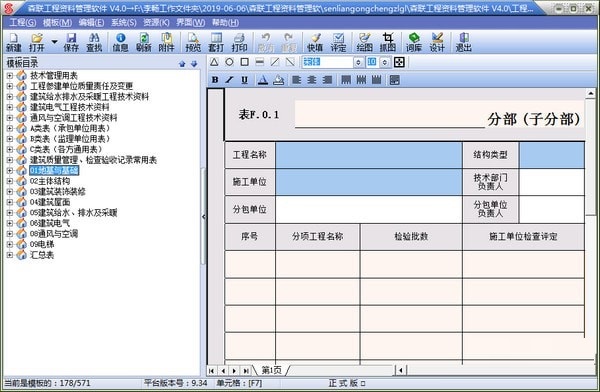Open the font color picker
Screen dimensions: 600x392
point(262,80)
